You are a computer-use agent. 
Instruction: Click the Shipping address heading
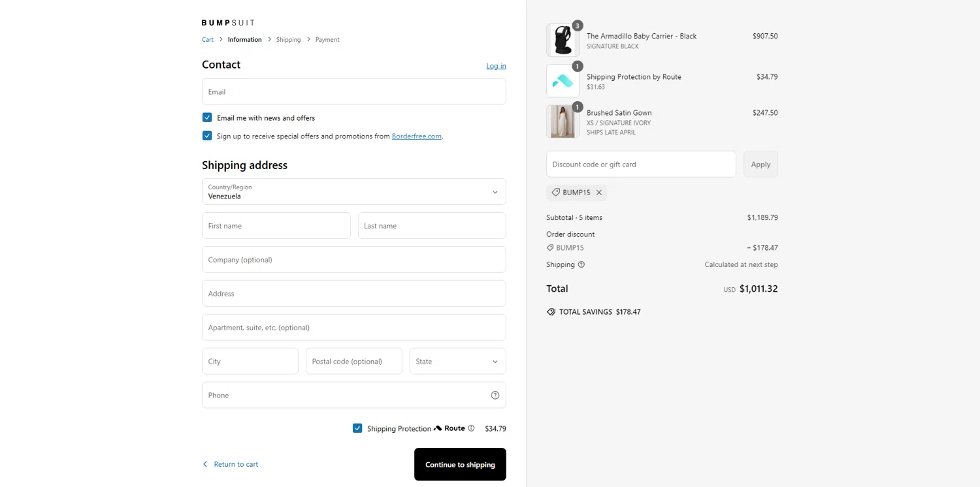[244, 165]
